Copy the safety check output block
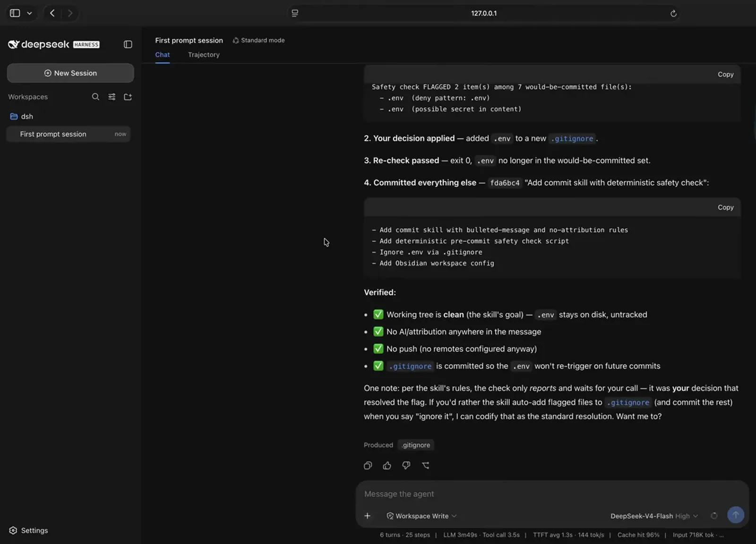Screen dimensions: 756x544 coord(725,75)
